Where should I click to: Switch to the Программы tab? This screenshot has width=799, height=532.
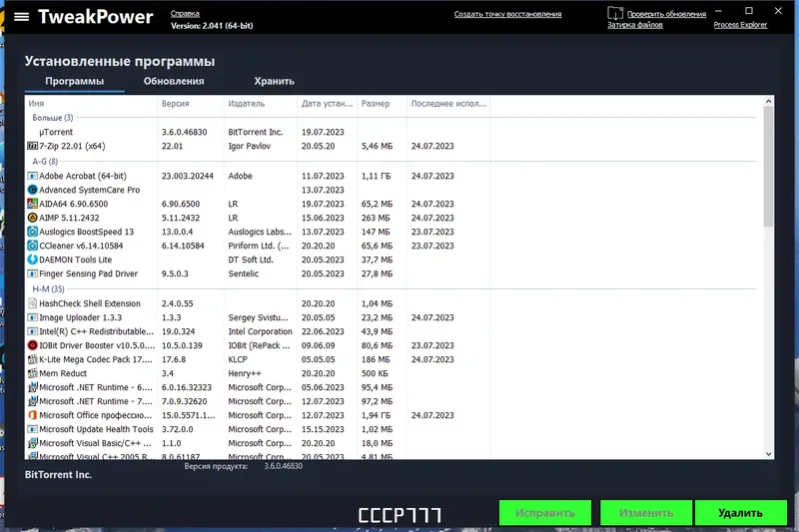pyautogui.click(x=74, y=82)
